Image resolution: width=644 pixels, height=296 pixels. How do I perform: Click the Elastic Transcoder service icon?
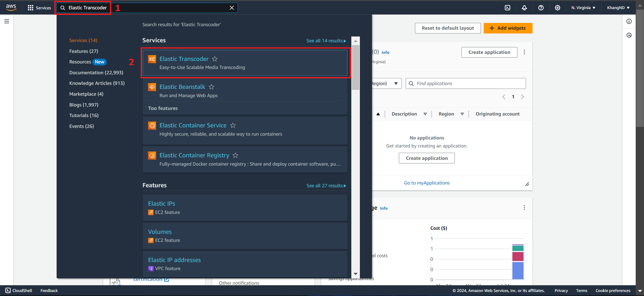[x=152, y=59]
